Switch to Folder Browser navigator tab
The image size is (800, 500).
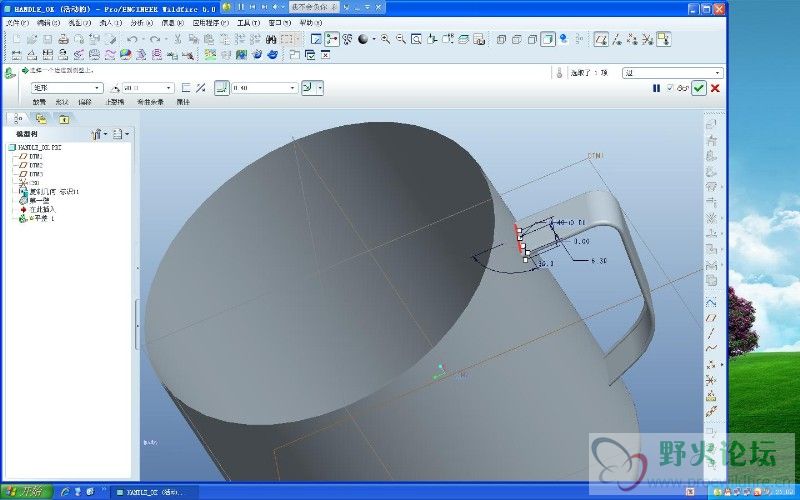pyautogui.click(x=41, y=119)
